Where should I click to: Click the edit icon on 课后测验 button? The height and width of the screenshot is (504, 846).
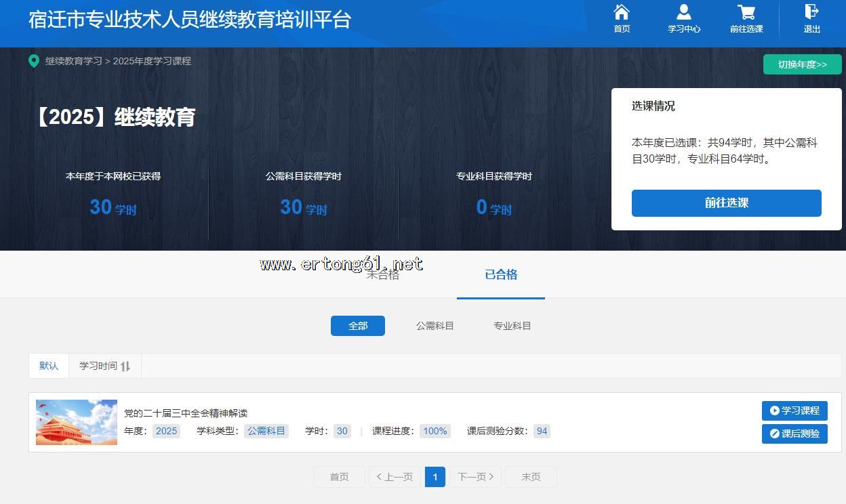[x=774, y=434]
